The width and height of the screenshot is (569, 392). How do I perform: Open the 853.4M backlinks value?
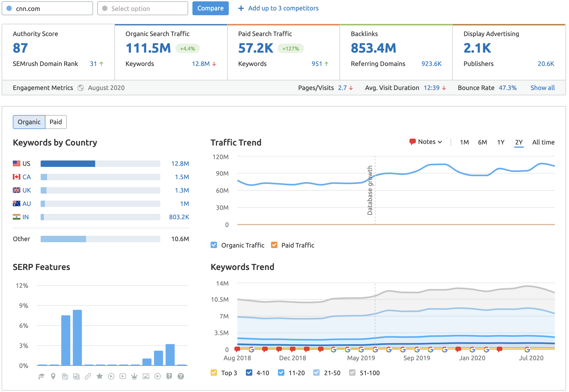(x=374, y=48)
